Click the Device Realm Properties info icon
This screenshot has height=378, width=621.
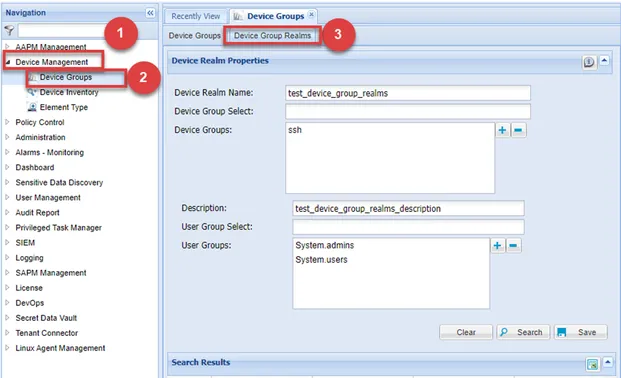click(x=589, y=62)
